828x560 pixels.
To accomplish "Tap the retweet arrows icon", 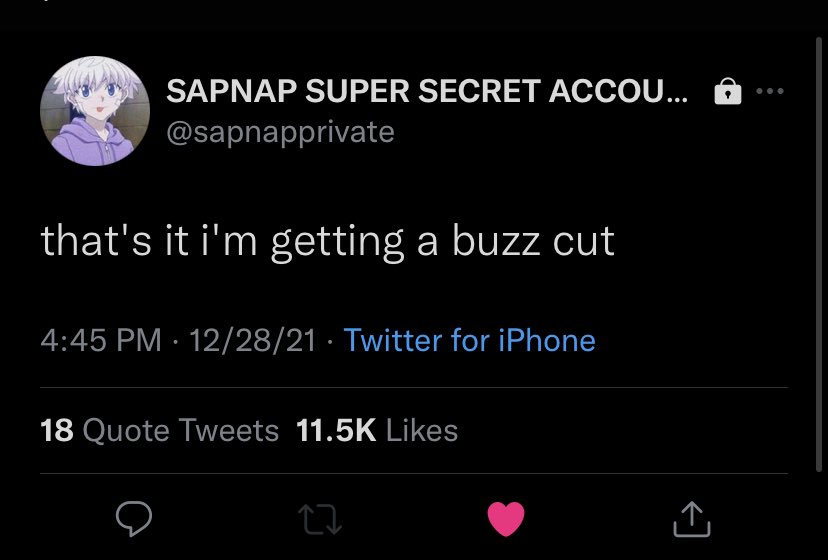I will coord(320,519).
